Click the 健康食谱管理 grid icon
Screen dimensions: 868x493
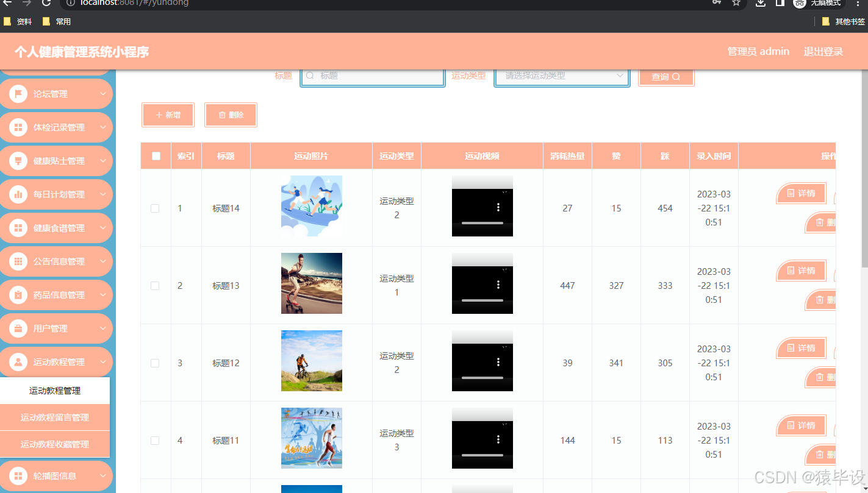coord(18,228)
